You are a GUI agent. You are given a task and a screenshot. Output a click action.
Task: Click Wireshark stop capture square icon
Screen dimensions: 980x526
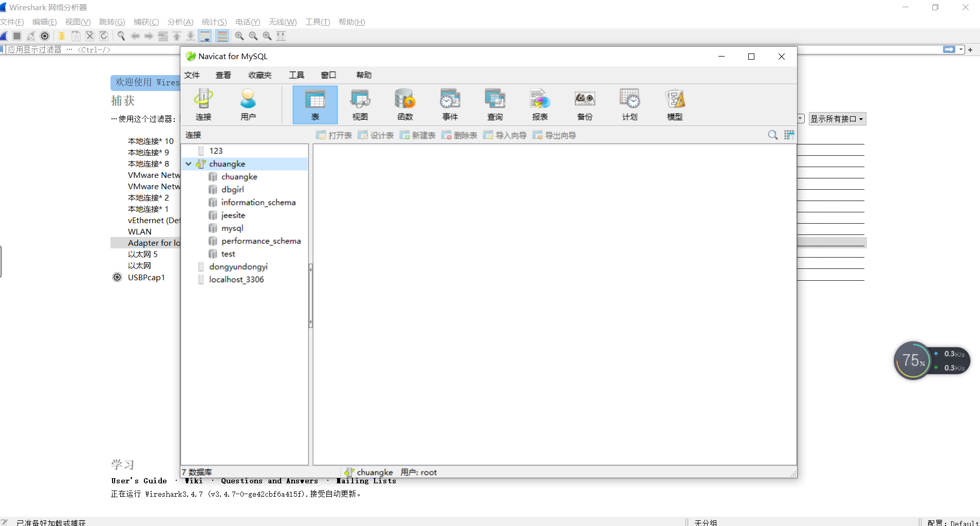pos(17,36)
